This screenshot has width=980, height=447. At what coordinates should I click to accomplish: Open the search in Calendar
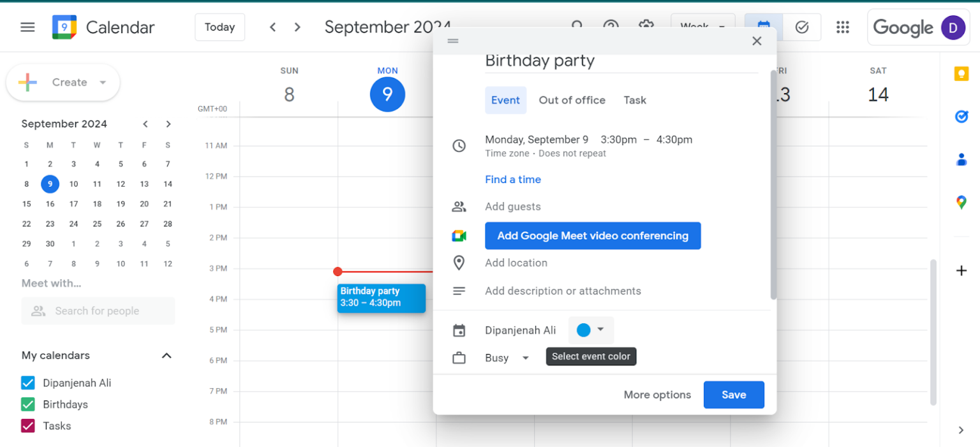(577, 27)
